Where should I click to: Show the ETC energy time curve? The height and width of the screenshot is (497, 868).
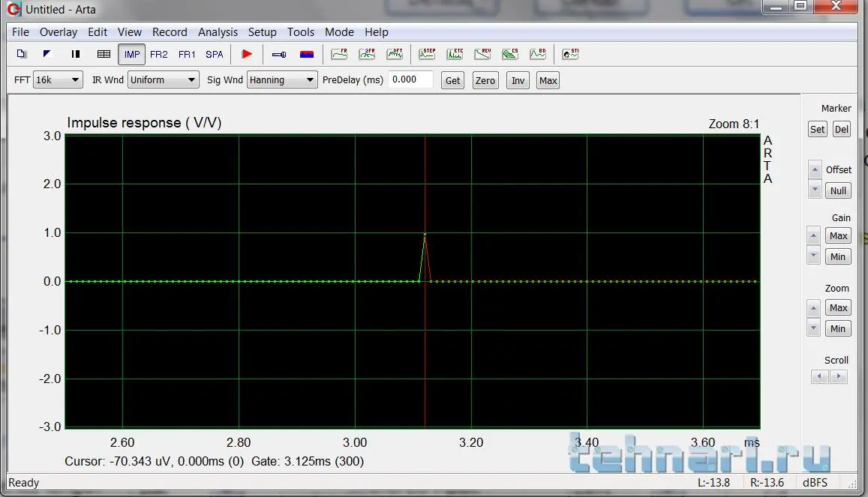pos(455,54)
